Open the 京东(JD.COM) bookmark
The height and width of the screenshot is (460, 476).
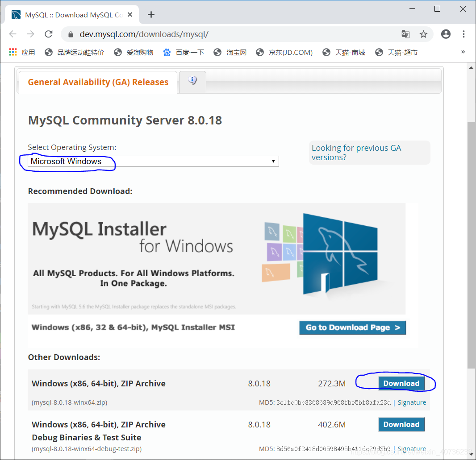[x=284, y=52]
